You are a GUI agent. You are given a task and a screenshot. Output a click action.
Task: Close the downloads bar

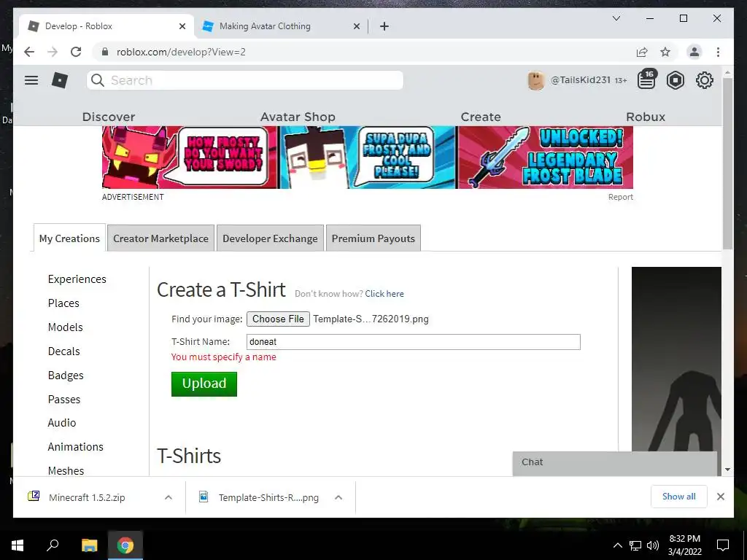click(x=720, y=497)
